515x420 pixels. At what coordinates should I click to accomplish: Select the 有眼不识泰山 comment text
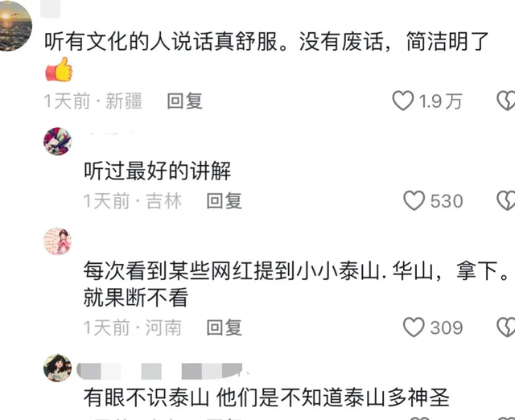266,397
